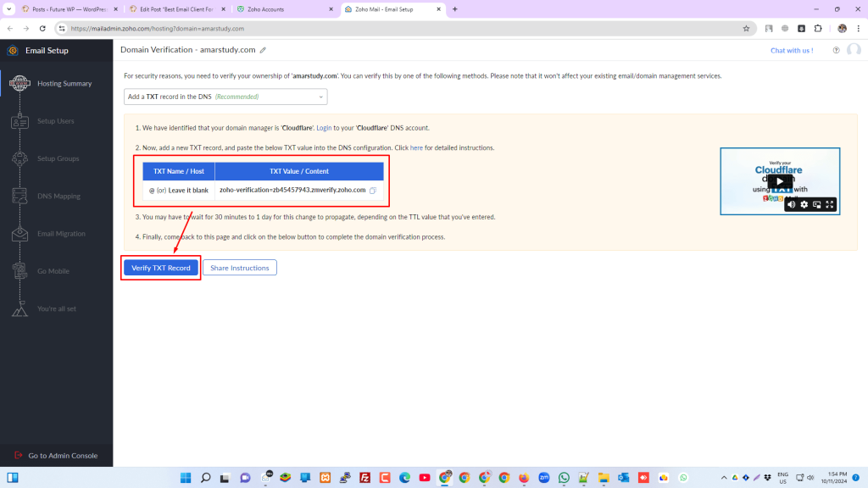The width and height of the screenshot is (868, 488).
Task: Open Chrome three-dot menu
Action: (x=859, y=29)
